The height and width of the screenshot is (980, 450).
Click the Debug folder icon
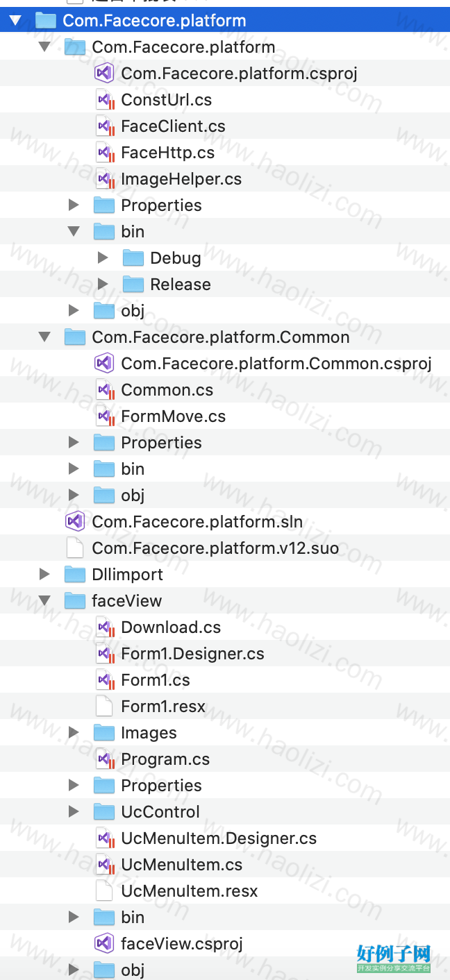133,258
